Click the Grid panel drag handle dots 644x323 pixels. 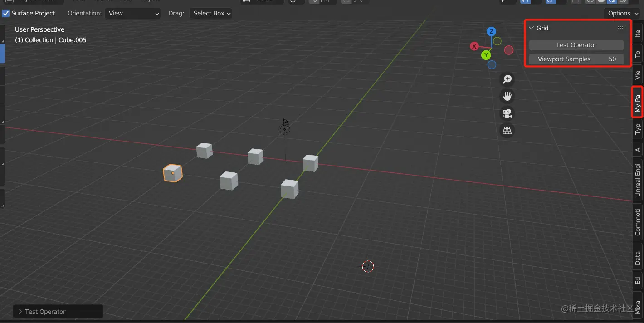[621, 28]
